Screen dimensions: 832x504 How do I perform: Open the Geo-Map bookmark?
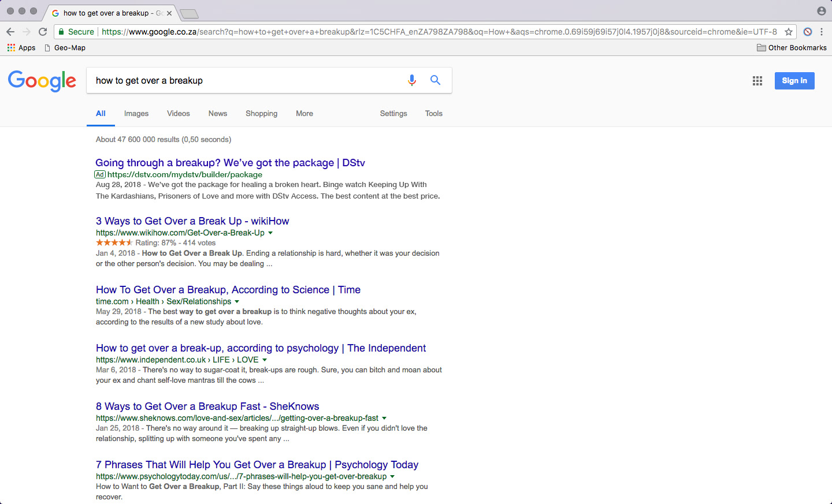(65, 48)
